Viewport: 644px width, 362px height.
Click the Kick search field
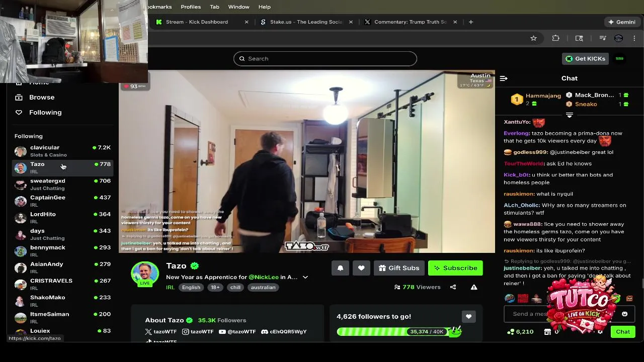(x=325, y=59)
